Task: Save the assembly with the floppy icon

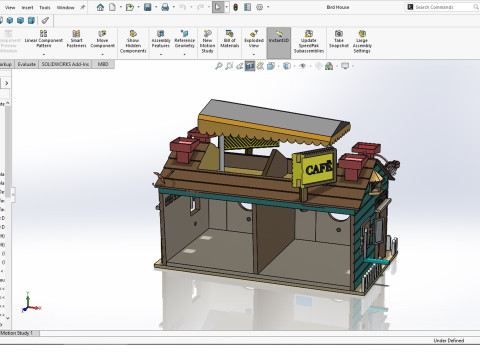Action: click(148, 7)
